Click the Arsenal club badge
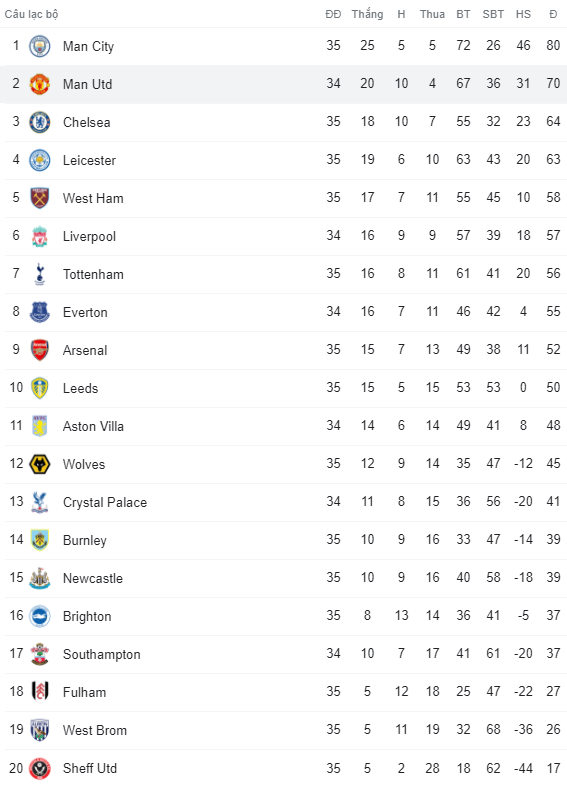Viewport: 567px width, 795px height. click(40, 350)
